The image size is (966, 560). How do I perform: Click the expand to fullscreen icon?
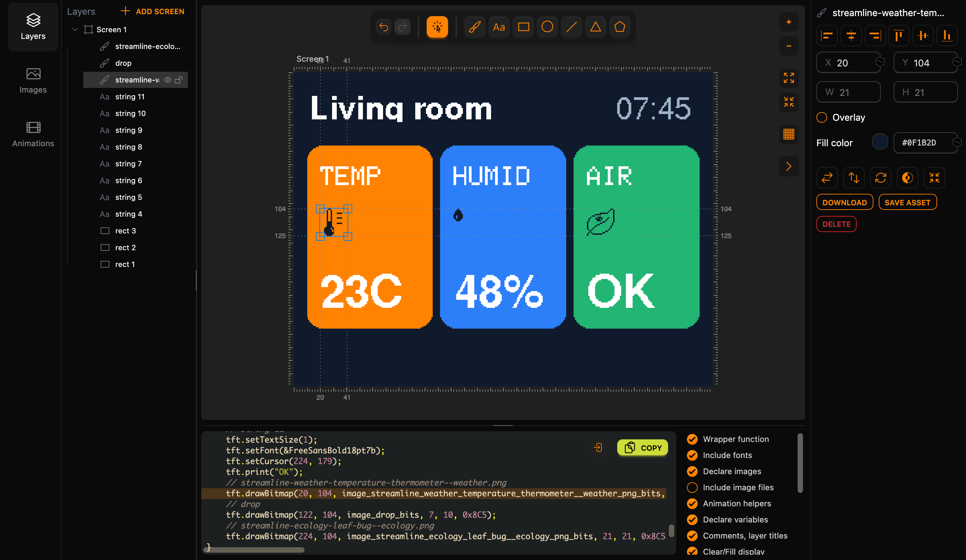pos(789,78)
